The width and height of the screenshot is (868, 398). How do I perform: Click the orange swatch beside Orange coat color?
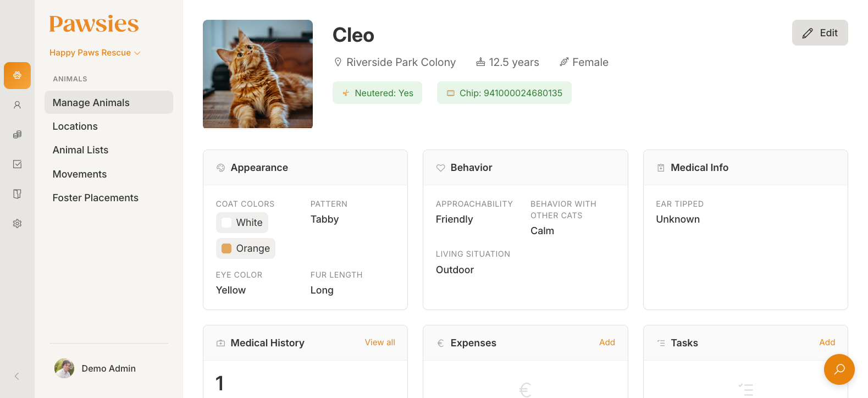click(x=226, y=248)
